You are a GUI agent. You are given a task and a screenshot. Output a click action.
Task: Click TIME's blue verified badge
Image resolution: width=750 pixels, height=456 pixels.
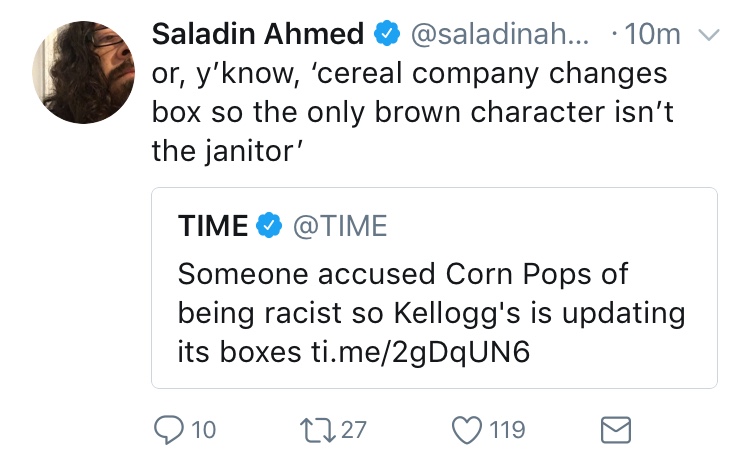tap(269, 225)
